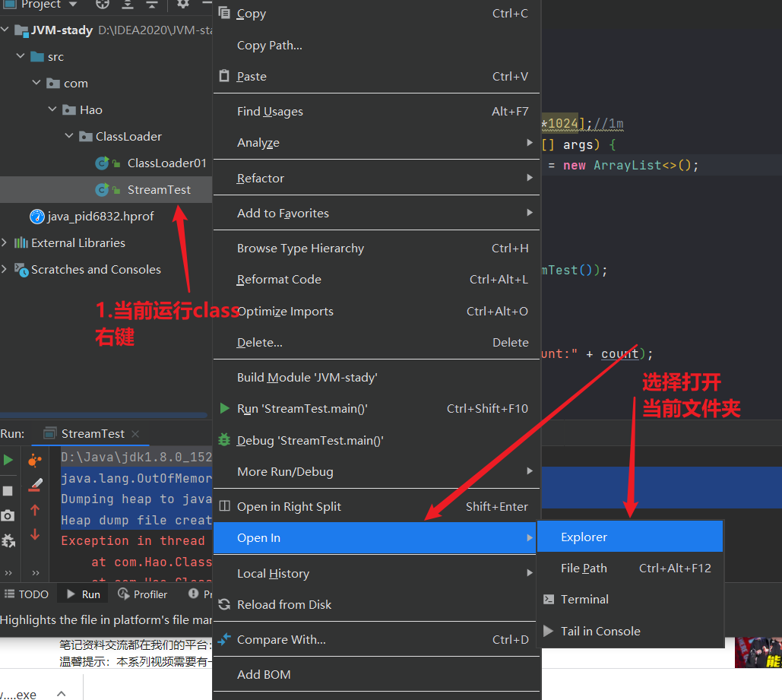Open the Analyze submenu
The image size is (782, 700).
pos(376,143)
